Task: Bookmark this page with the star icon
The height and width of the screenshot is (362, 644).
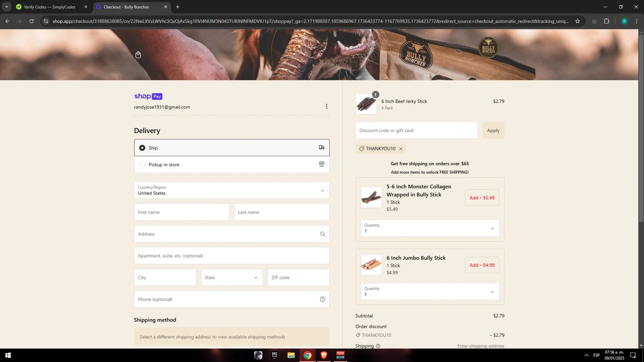Action: (577, 21)
